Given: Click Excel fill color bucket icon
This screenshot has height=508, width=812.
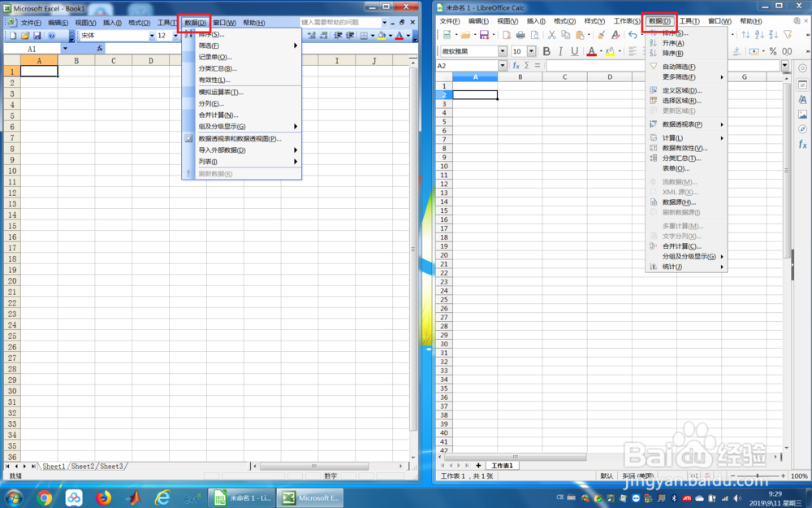Looking at the screenshot, I should [382, 36].
